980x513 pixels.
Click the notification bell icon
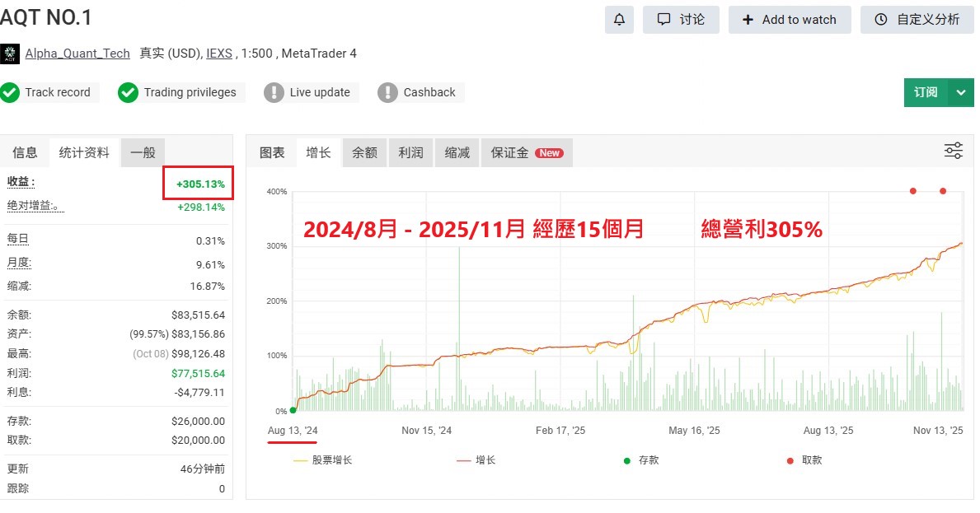(619, 19)
